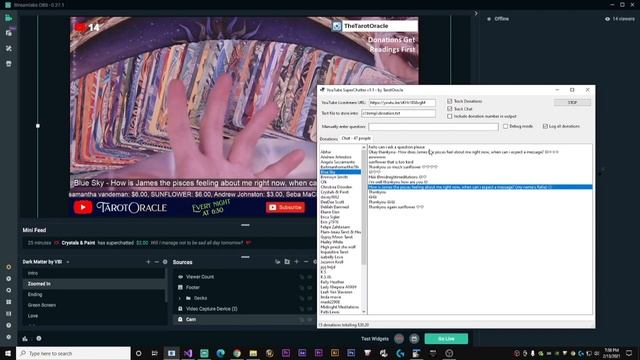Open Microsoft Edge from the taskbar
Screen dimensions: 640x360
[220, 353]
